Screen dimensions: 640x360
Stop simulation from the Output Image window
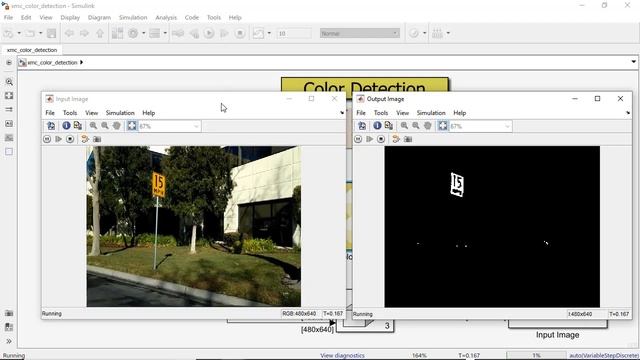coord(381,139)
